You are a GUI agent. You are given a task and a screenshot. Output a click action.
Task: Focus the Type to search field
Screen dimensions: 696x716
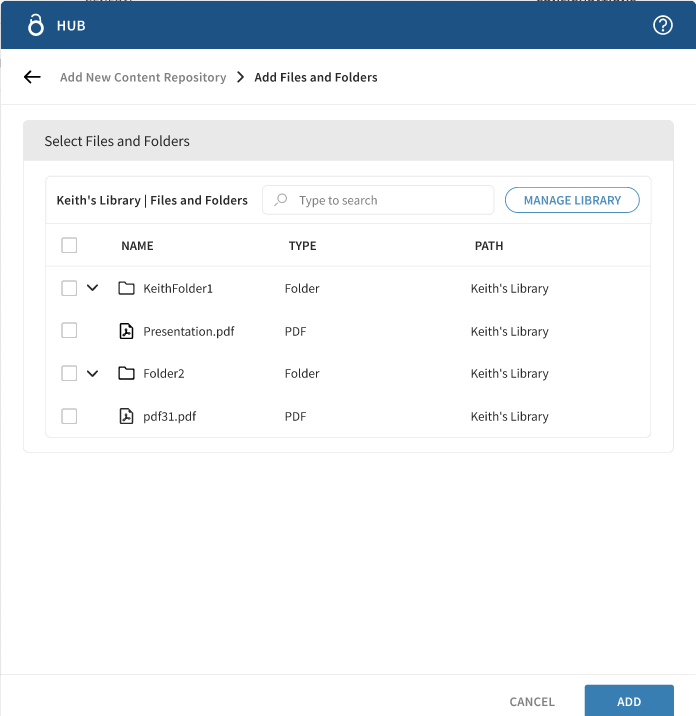pyautogui.click(x=378, y=200)
